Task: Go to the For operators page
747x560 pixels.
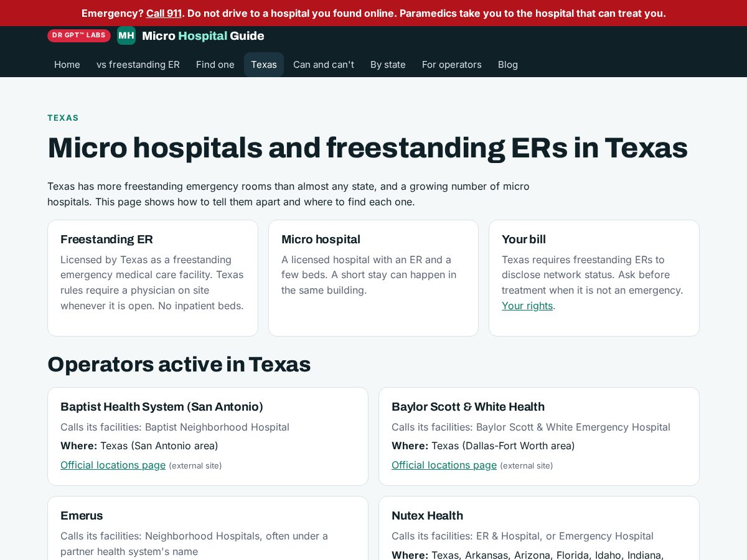Action: tap(452, 65)
